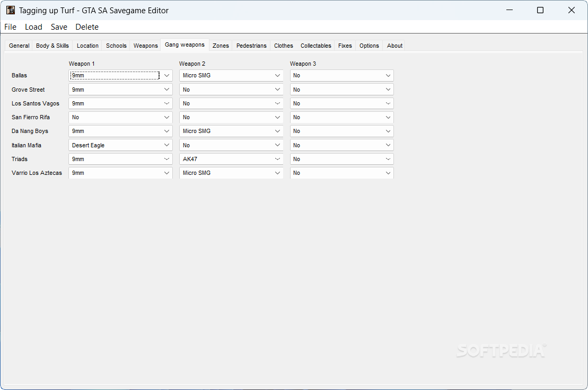Switch to the Schools tab

[116, 46]
